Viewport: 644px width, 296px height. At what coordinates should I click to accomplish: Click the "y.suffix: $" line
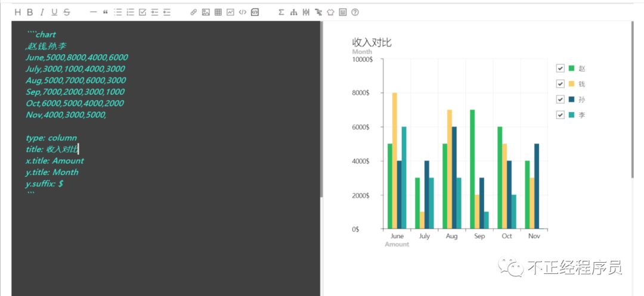click(x=44, y=183)
